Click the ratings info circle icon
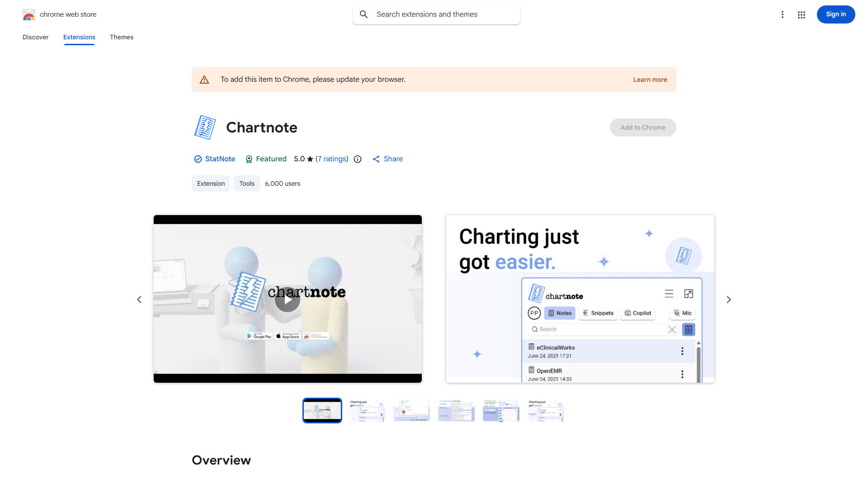The width and height of the screenshot is (868, 488). tap(358, 159)
